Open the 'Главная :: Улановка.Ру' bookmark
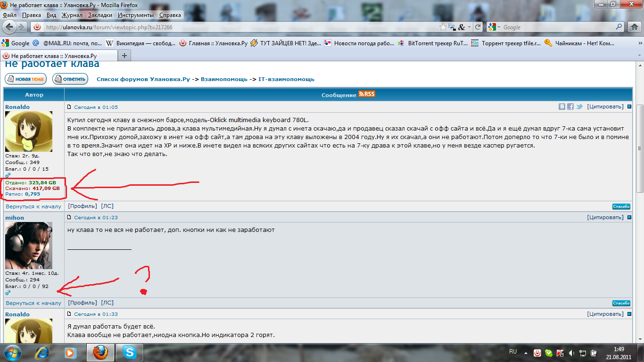This screenshot has width=644, height=362. pyautogui.click(x=214, y=43)
